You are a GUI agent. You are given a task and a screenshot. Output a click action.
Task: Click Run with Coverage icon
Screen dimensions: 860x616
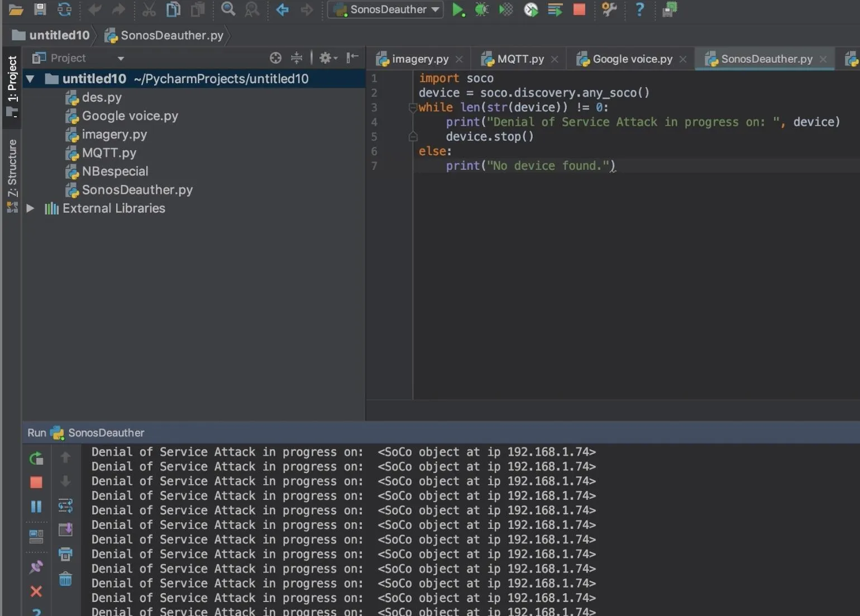(506, 9)
